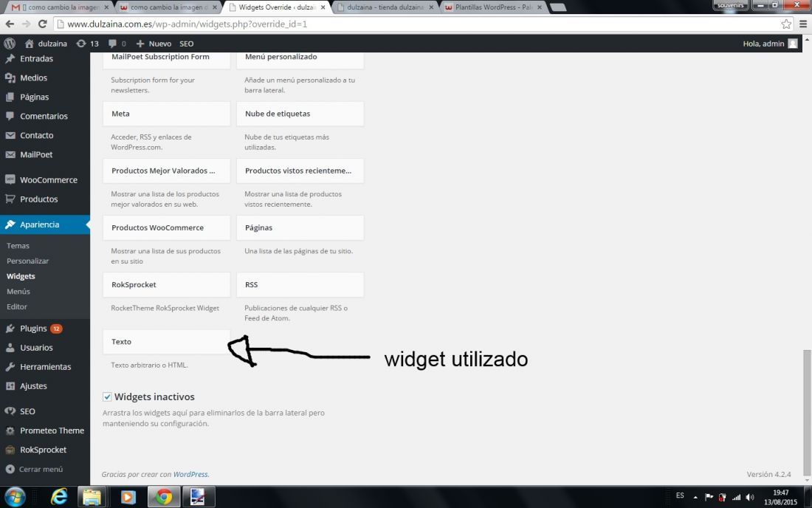Open the comments bubble in admin bar

pos(112,44)
